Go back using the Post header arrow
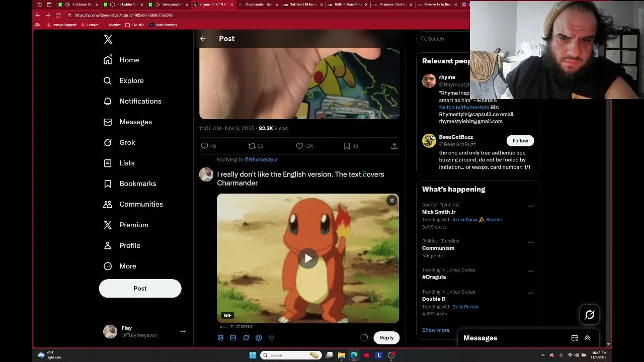Viewport: 644px width, 362px height. (203, 39)
